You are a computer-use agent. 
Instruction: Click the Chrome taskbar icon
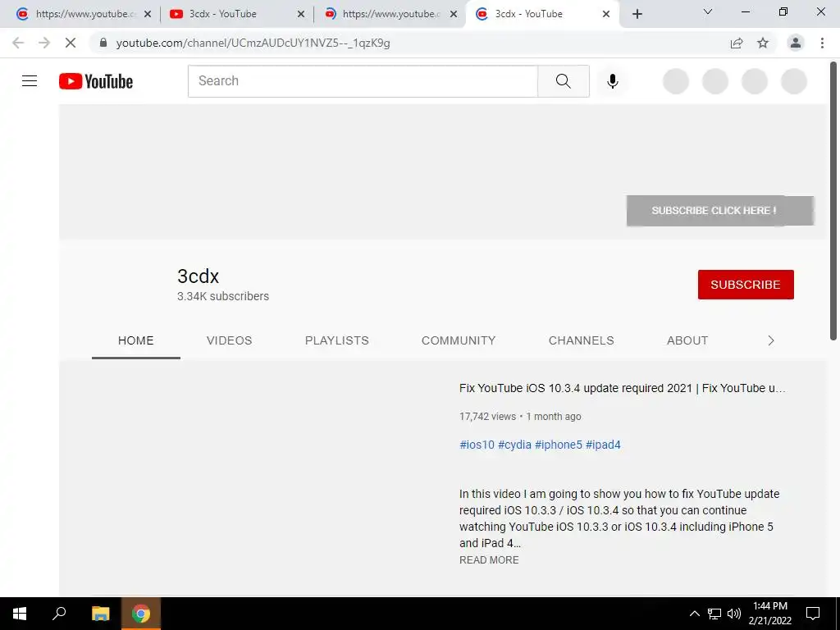point(141,614)
